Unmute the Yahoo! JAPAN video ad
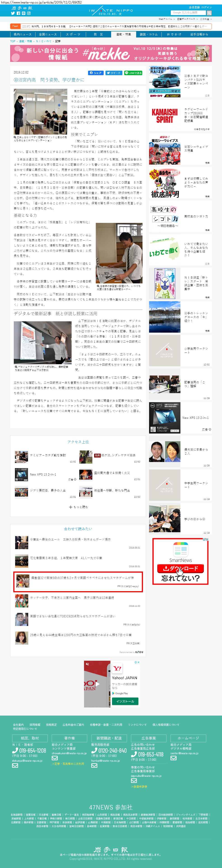 tap(87, 664)
